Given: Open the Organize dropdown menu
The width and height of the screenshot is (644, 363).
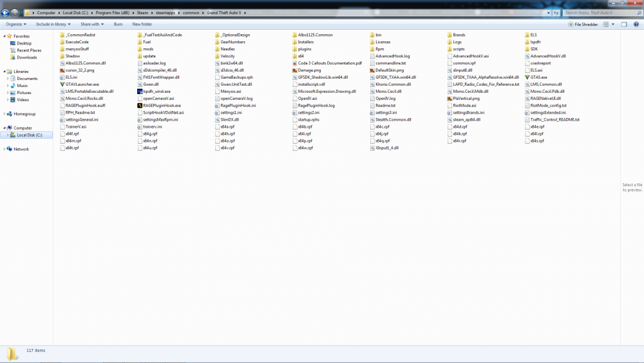Looking at the screenshot, I should click(16, 25).
